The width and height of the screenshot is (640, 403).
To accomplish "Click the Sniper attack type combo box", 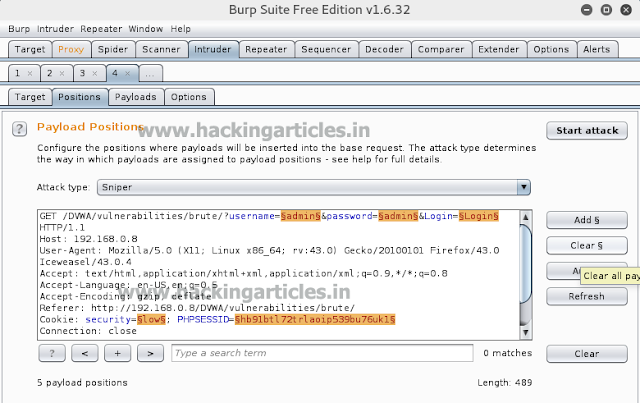I will click(x=313, y=187).
